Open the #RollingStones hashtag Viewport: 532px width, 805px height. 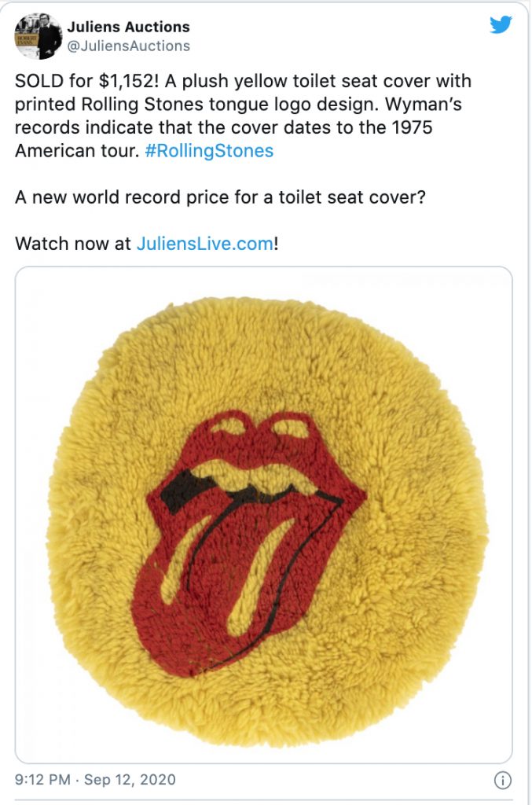tap(210, 151)
